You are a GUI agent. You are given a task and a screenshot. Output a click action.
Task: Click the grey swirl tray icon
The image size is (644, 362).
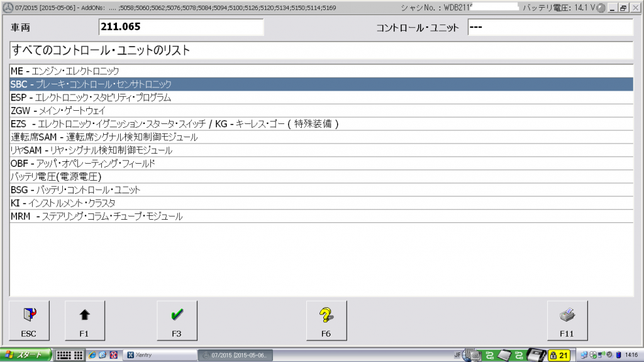[609, 354]
